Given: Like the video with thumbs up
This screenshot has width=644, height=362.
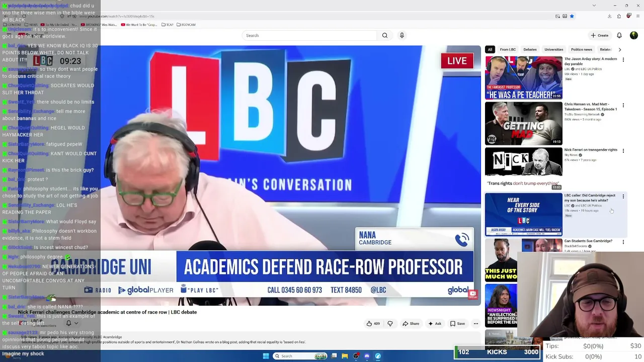Looking at the screenshot, I should [x=373, y=323].
